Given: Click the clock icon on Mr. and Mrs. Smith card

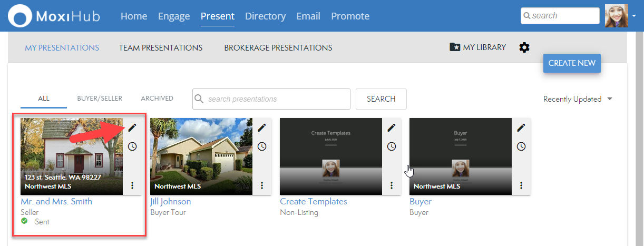Looking at the screenshot, I should point(132,146).
